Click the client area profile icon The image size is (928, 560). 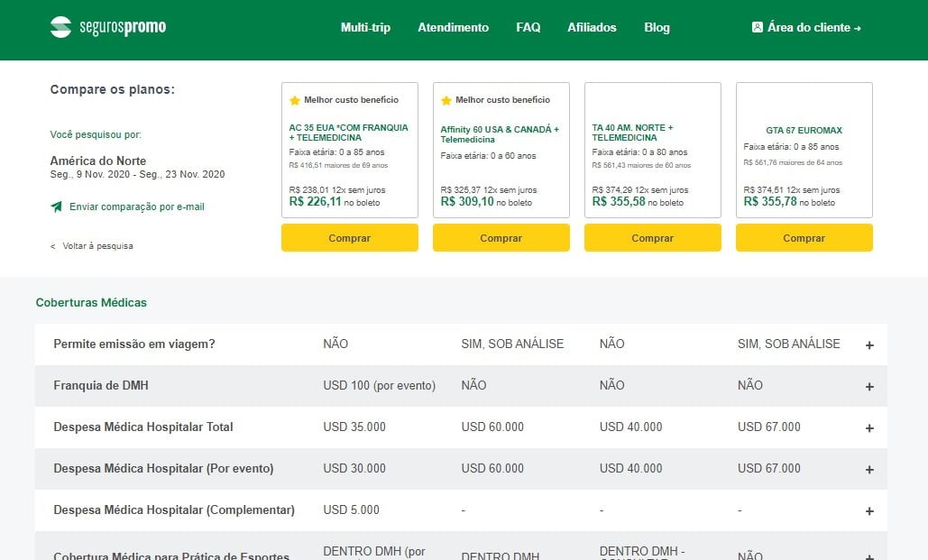point(757,27)
